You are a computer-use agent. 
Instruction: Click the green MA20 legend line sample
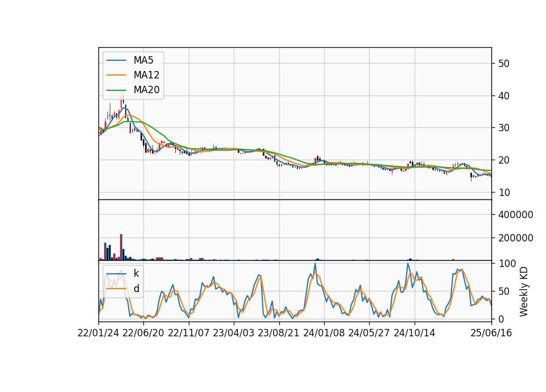tap(116, 90)
